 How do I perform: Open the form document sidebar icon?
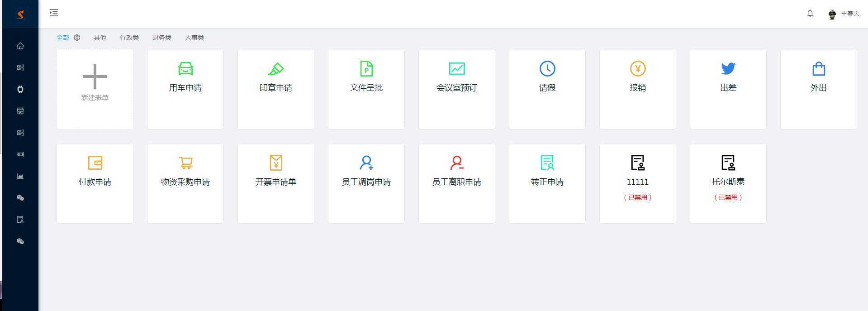pos(20,220)
